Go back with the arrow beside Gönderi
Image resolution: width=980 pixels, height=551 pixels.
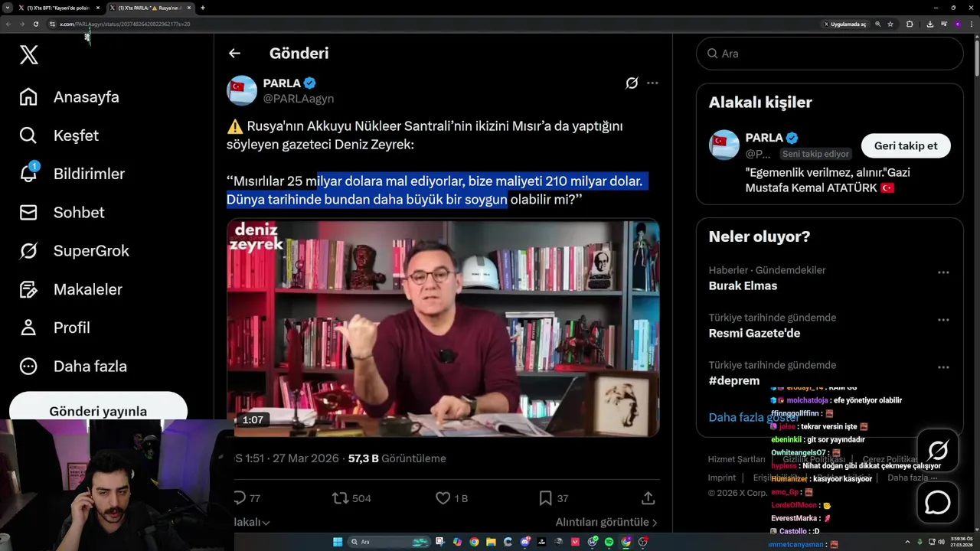234,54
